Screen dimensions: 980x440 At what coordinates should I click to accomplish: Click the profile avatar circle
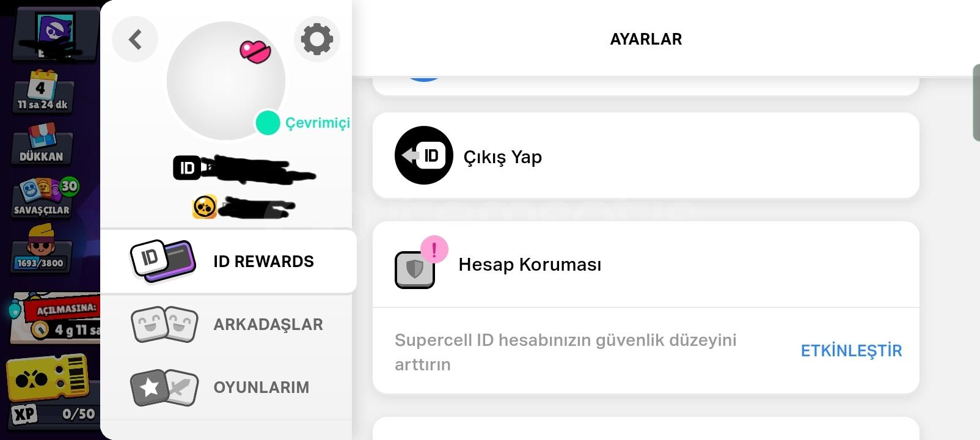226,81
